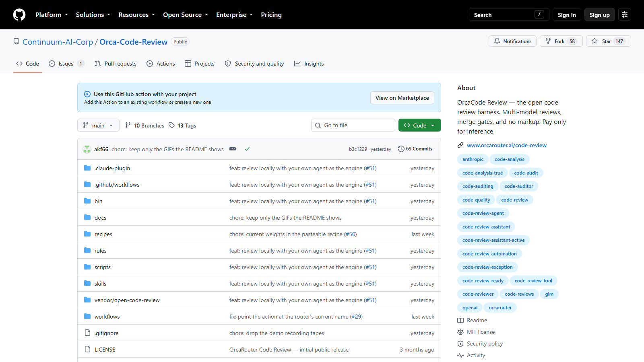Open the green Code dropdown button
This screenshot has height=362, width=644.
[419, 125]
